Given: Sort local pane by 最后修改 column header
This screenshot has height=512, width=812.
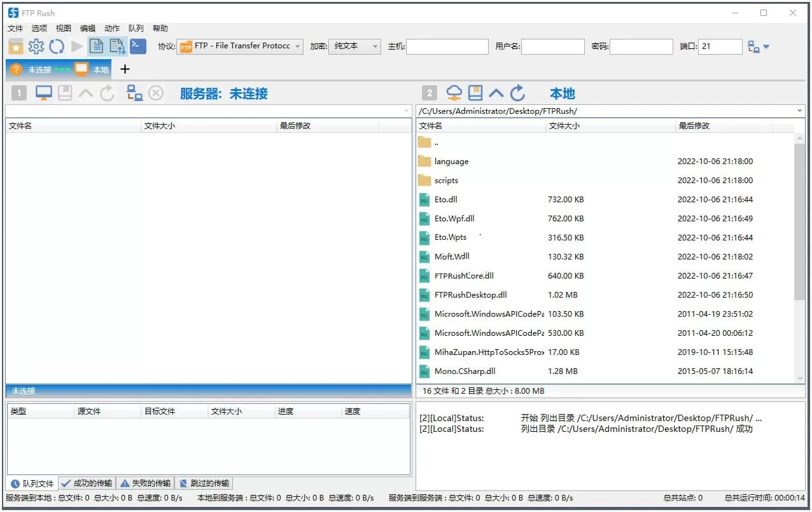Looking at the screenshot, I should click(724, 126).
